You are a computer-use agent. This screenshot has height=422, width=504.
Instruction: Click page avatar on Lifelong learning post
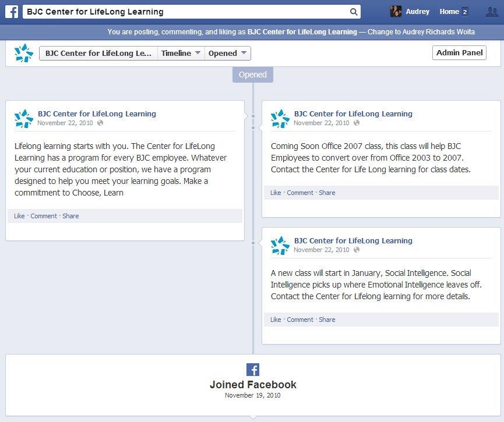coord(24,119)
